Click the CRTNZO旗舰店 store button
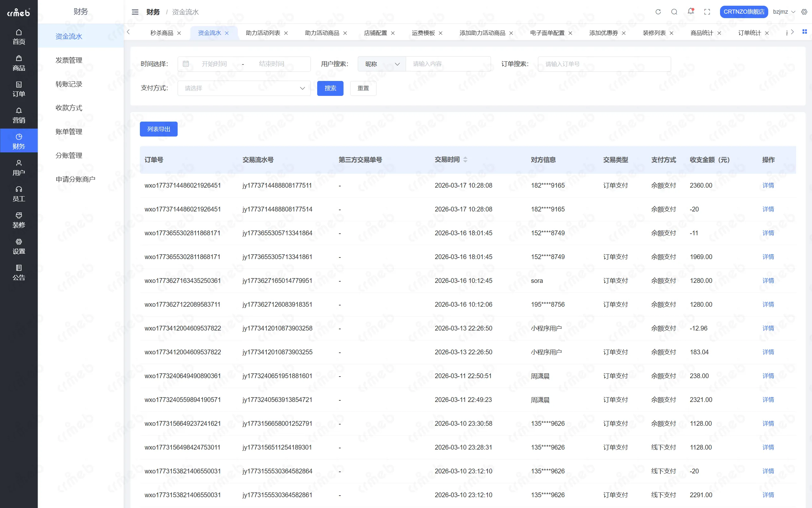This screenshot has height=508, width=812. [x=744, y=12]
